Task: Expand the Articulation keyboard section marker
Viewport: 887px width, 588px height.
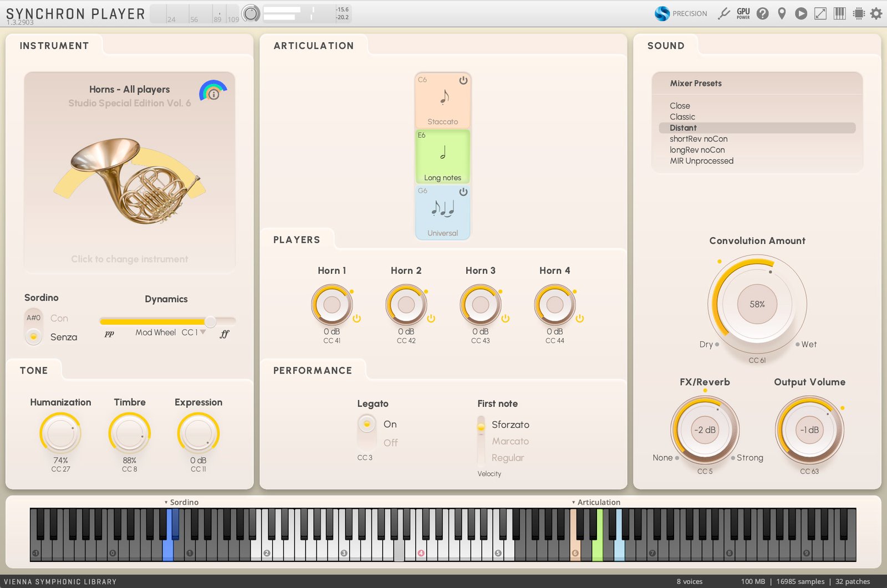Action: pyautogui.click(x=573, y=503)
